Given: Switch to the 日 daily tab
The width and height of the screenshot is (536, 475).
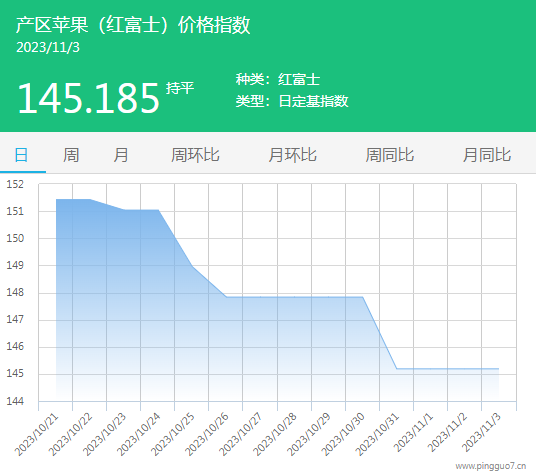Looking at the screenshot, I should click(x=21, y=155).
